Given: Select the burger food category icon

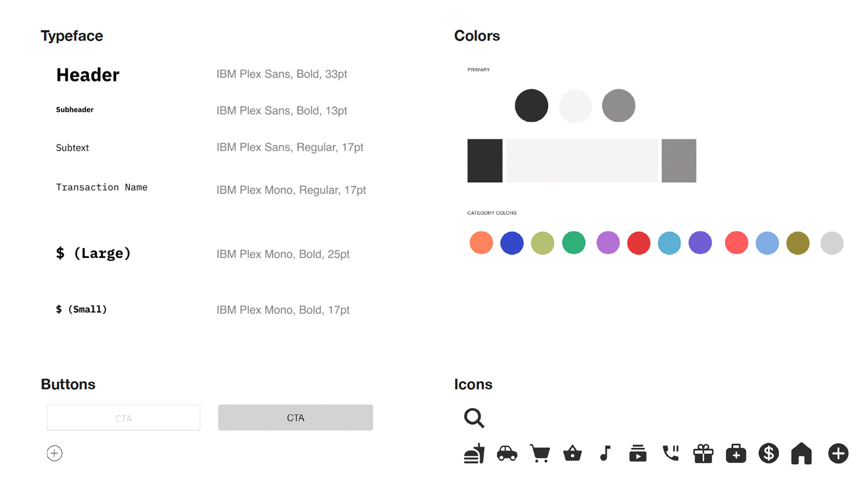Looking at the screenshot, I should [474, 453].
